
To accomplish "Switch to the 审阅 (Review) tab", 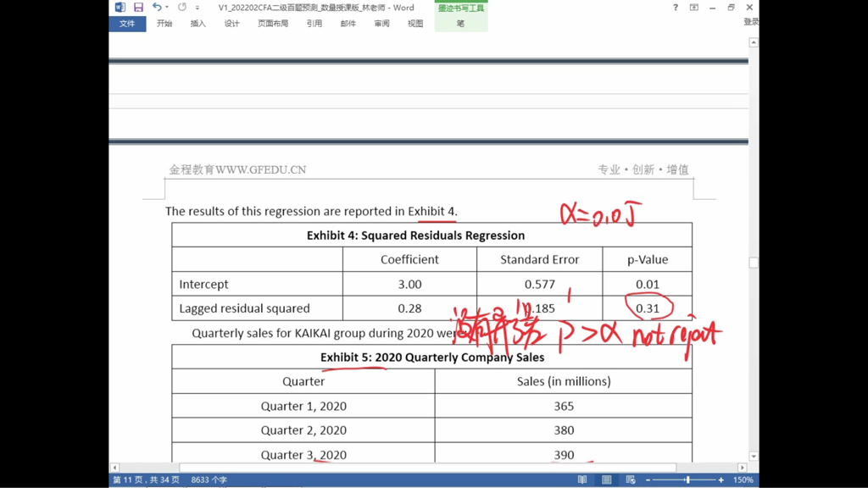I will click(382, 23).
